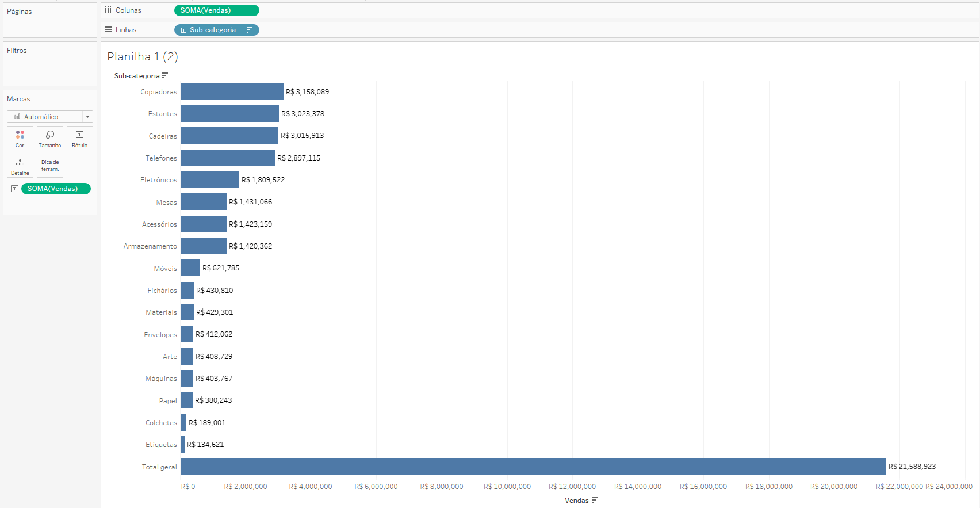Open the Tamanho (size) marks card
Image resolution: width=980 pixels, height=508 pixels.
point(50,138)
